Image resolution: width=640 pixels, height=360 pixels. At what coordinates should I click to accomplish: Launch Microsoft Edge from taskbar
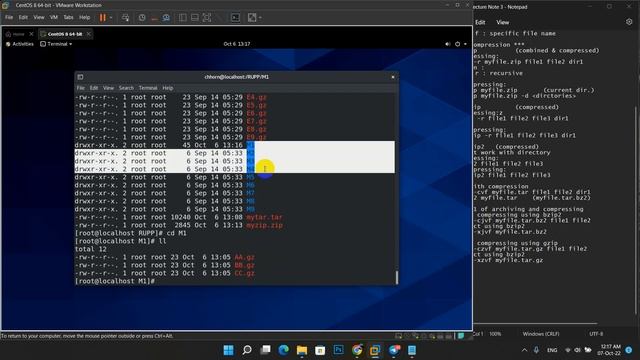(283, 350)
